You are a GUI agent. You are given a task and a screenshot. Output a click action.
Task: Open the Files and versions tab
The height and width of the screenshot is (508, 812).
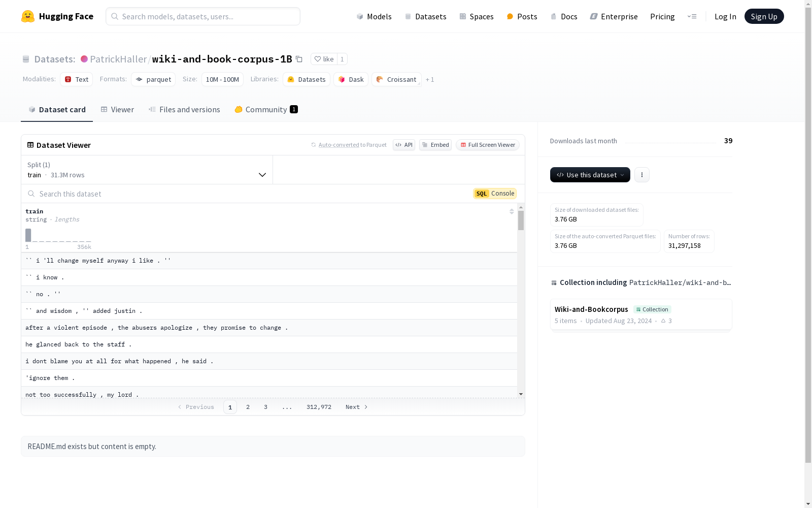[x=184, y=109]
